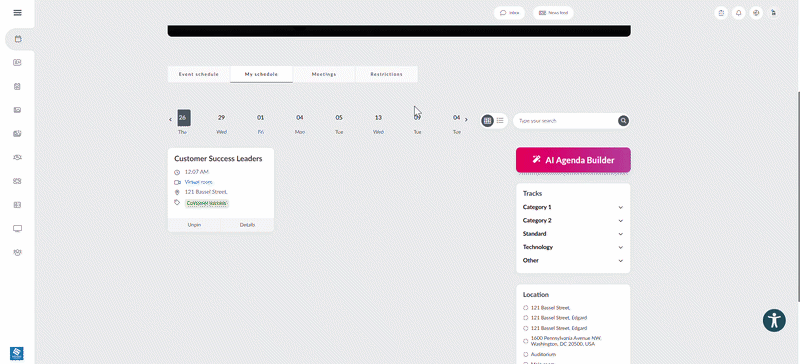Image resolution: width=800 pixels, height=364 pixels.
Task: Click the page vertical scrollbar
Action: click(798, 197)
